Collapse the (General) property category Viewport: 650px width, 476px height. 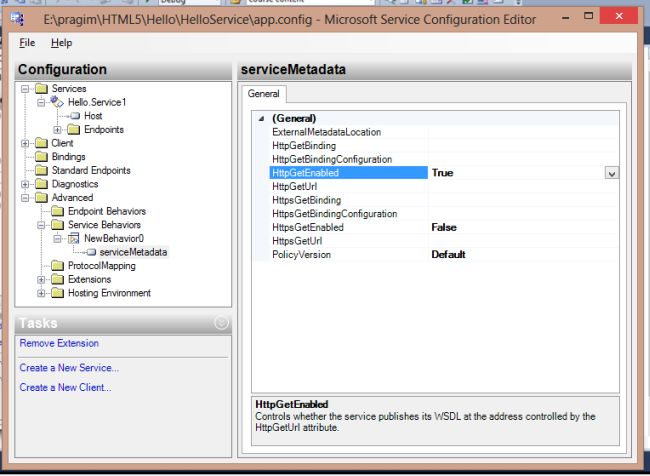pyautogui.click(x=261, y=119)
